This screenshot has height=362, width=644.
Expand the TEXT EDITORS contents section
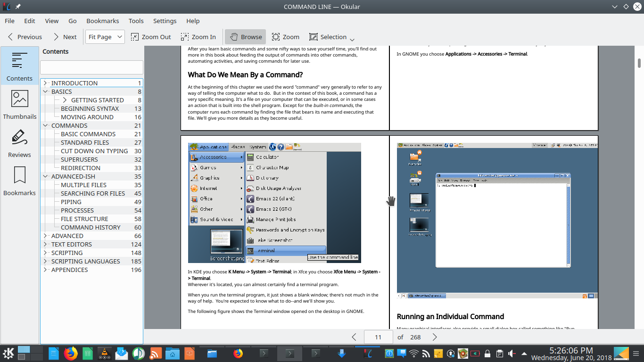(45, 244)
